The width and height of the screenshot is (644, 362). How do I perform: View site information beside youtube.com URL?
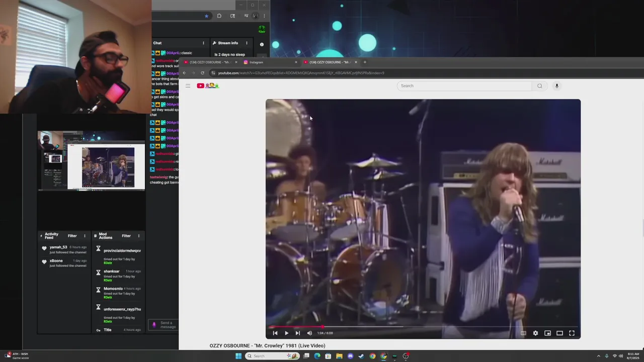[213, 73]
